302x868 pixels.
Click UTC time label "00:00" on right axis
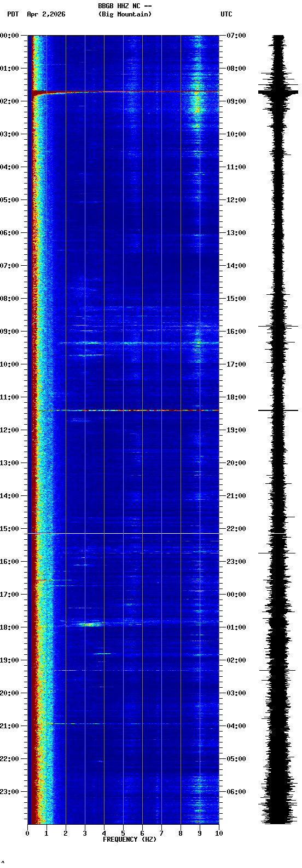236,595
